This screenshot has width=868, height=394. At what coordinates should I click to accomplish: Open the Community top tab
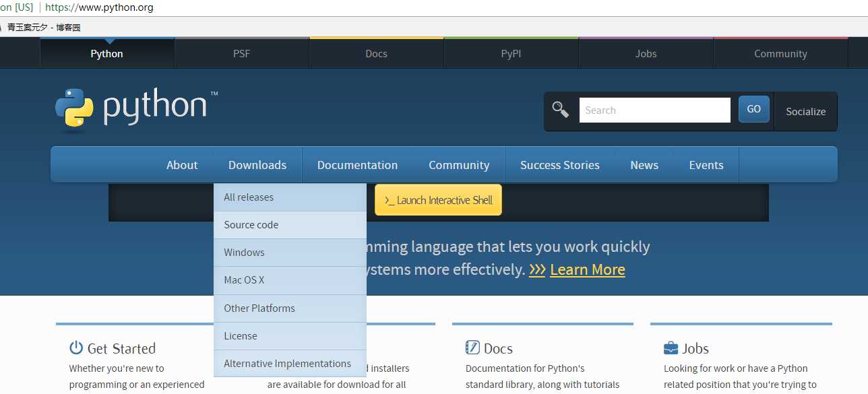[780, 54]
